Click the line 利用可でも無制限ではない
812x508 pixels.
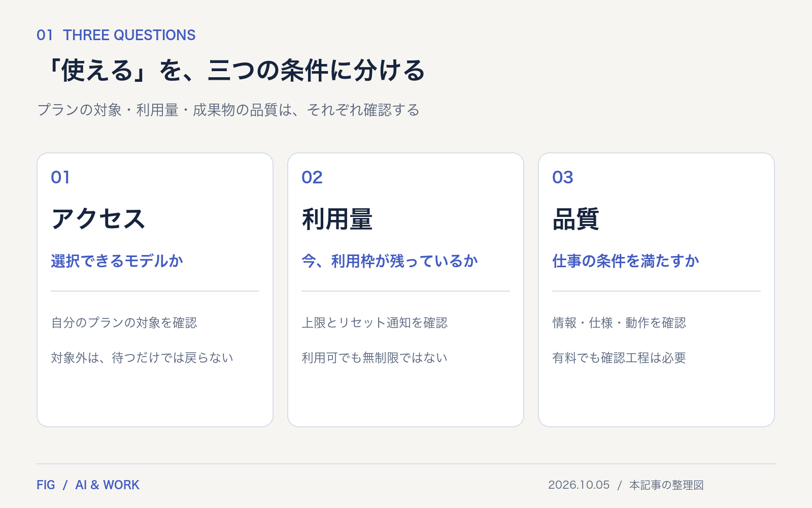375,358
